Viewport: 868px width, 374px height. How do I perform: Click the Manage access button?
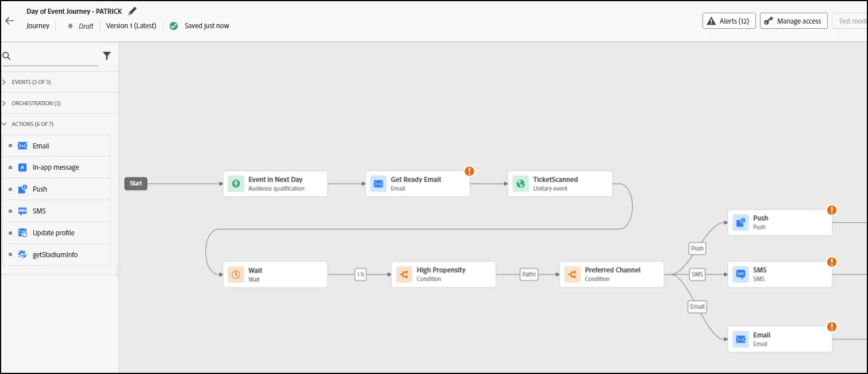click(x=794, y=21)
